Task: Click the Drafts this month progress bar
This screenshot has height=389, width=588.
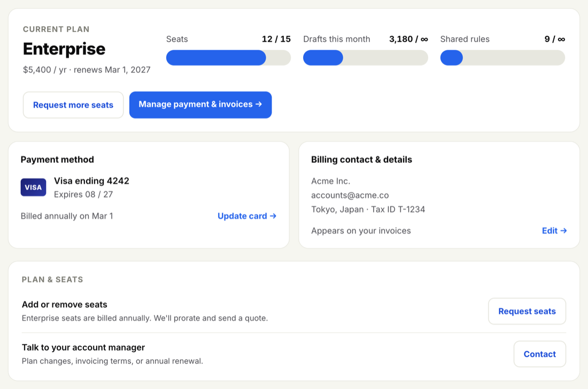Action: coord(365,58)
